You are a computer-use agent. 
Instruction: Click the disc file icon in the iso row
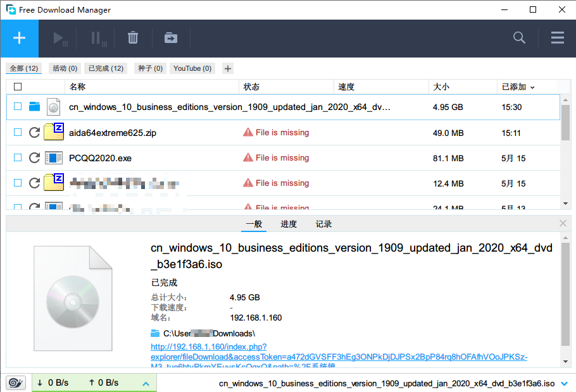[x=54, y=107]
